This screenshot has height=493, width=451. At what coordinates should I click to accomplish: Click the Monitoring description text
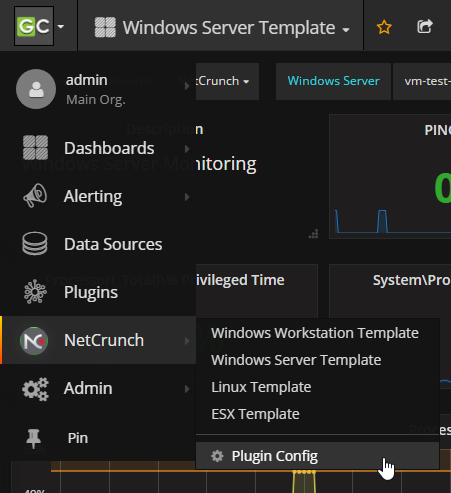pyautogui.click(x=226, y=164)
